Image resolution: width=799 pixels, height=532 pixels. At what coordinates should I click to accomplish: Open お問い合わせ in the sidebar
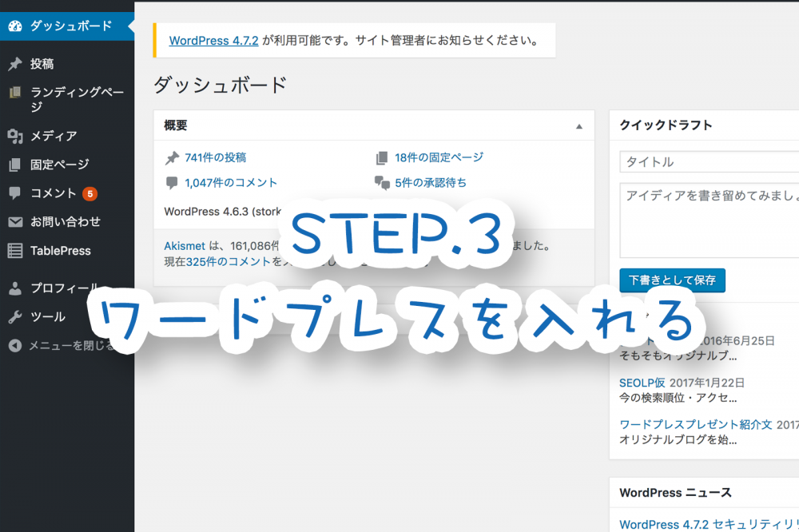(66, 222)
